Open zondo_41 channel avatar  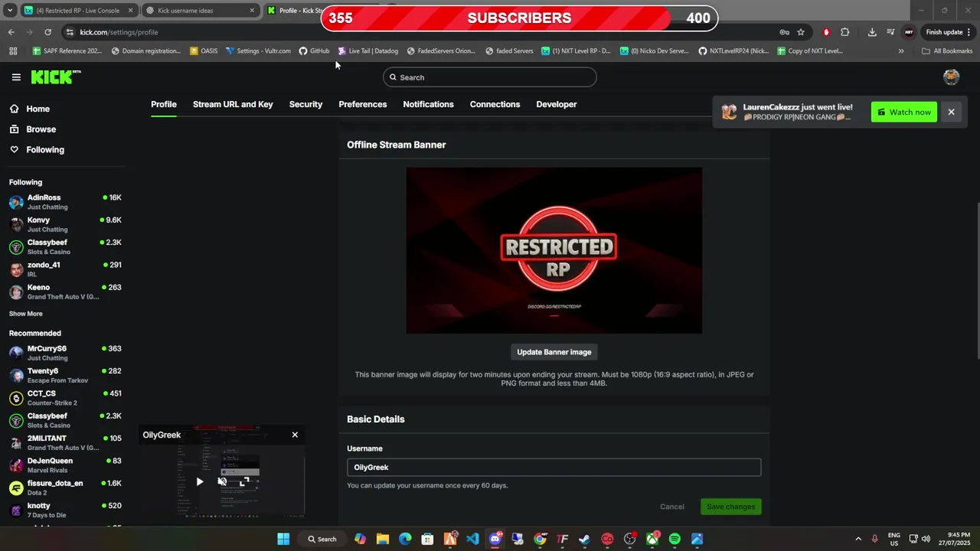[x=16, y=269]
